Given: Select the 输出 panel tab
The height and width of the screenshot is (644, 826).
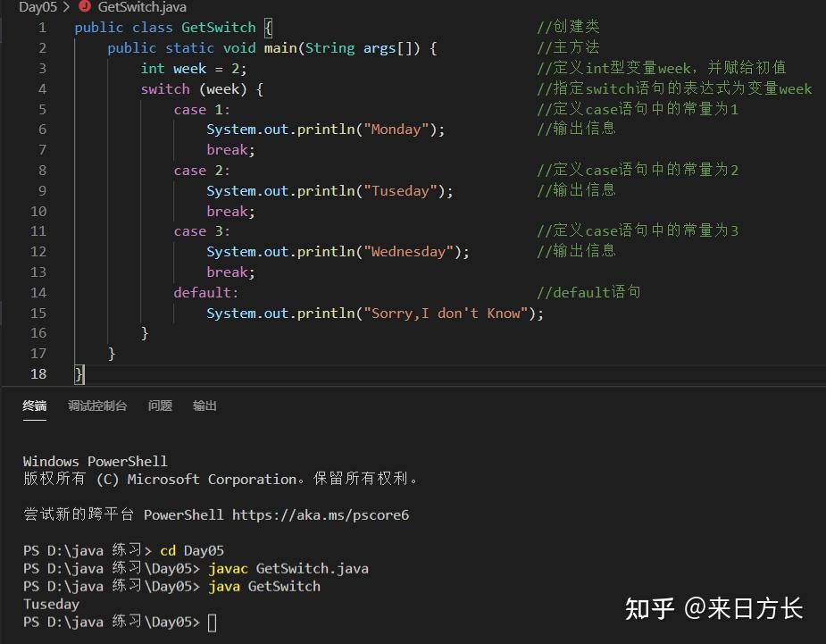Looking at the screenshot, I should tap(204, 406).
